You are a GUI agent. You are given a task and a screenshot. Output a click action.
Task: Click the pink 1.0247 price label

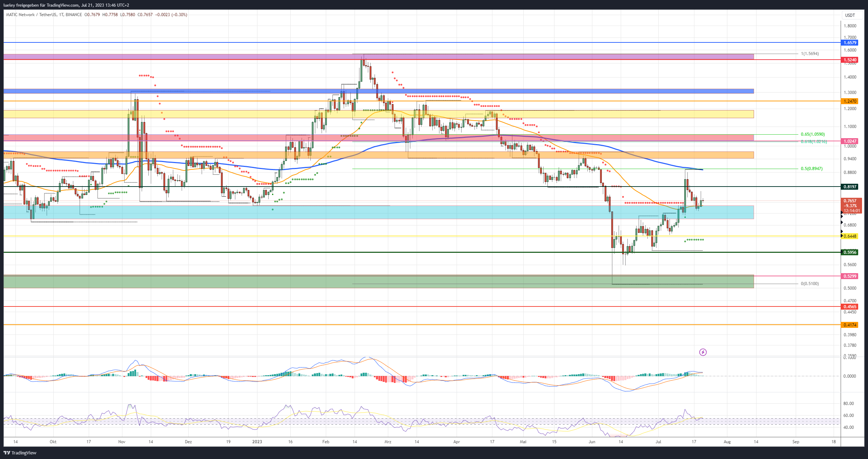point(850,141)
